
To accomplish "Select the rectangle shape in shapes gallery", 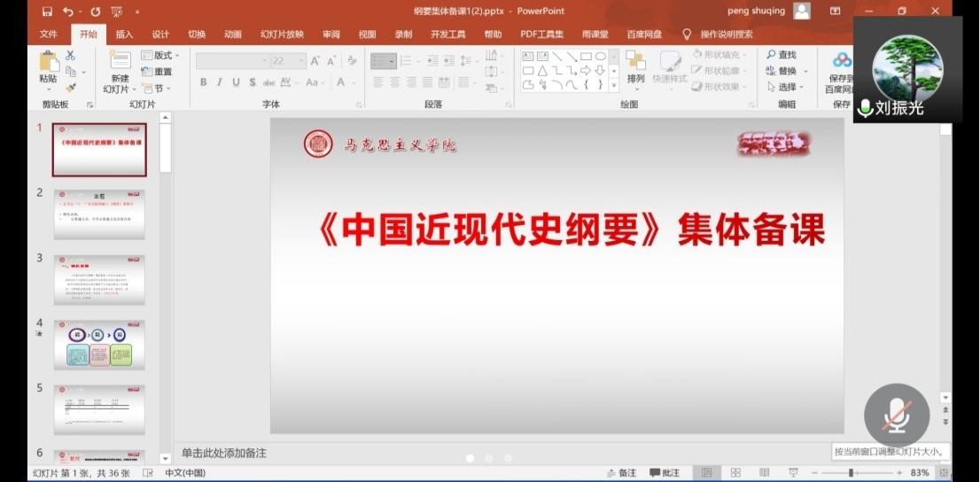I will click(586, 56).
